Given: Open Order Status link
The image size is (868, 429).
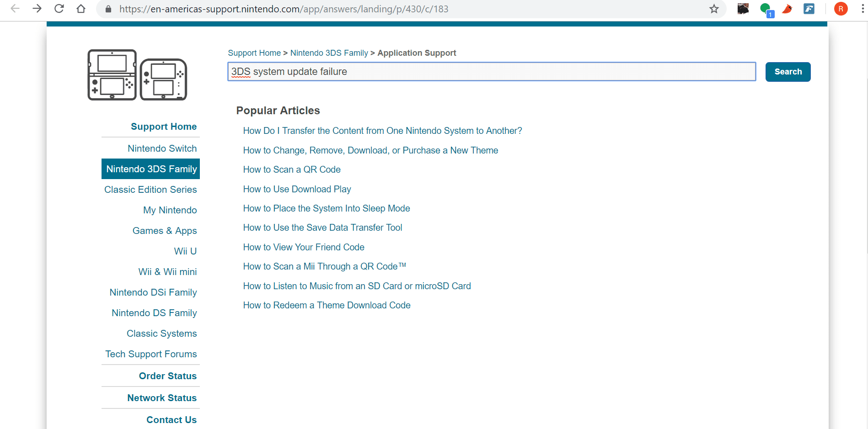Looking at the screenshot, I should click(x=168, y=376).
